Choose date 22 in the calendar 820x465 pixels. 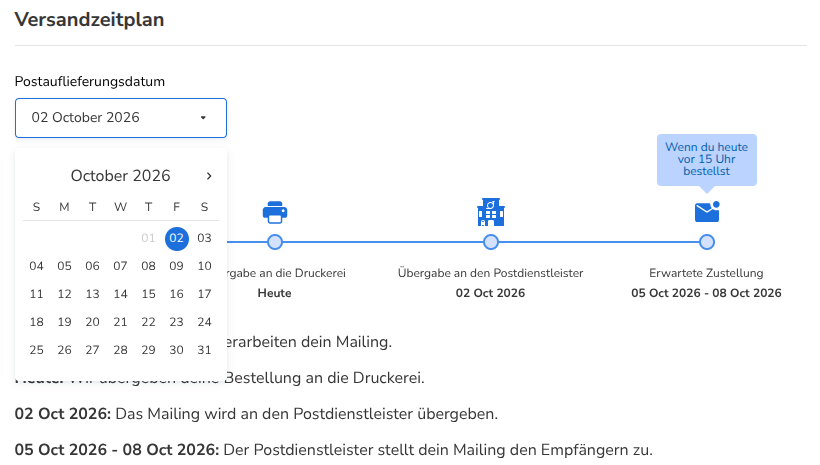tap(149, 322)
